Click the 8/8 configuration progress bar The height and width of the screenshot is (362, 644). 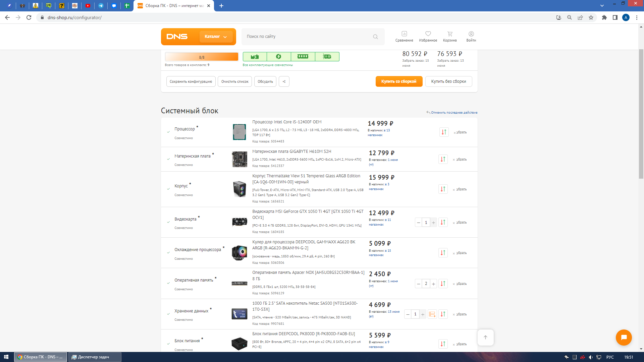click(x=202, y=57)
